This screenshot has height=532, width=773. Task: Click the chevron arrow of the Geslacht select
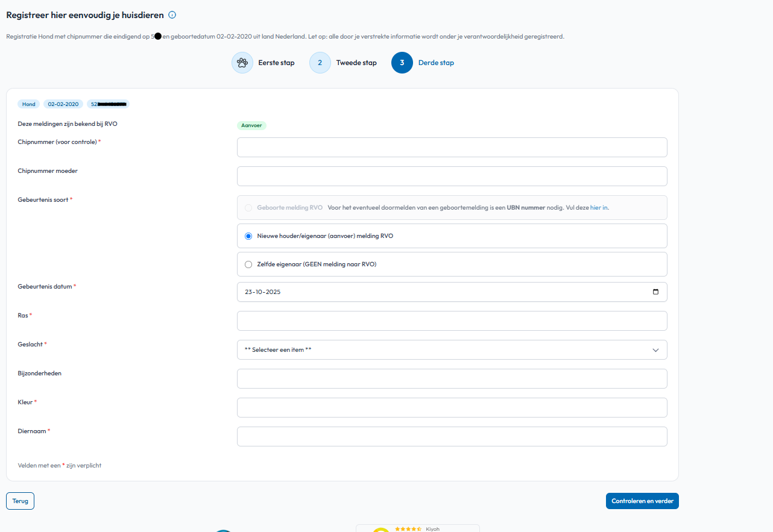(x=655, y=350)
